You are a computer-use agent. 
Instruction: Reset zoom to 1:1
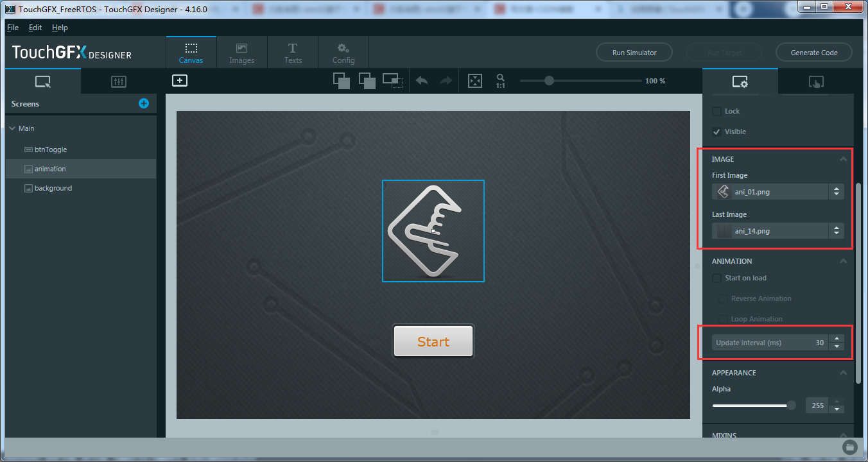click(x=500, y=81)
